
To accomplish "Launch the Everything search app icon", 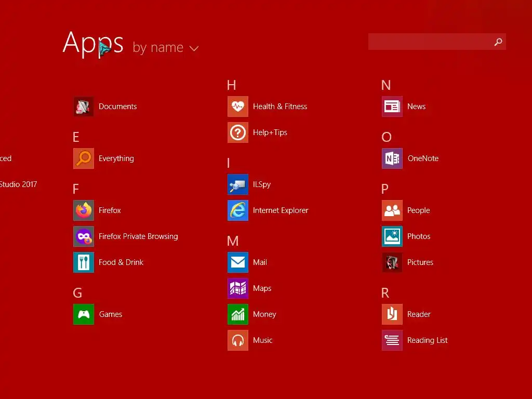I will click(84, 158).
